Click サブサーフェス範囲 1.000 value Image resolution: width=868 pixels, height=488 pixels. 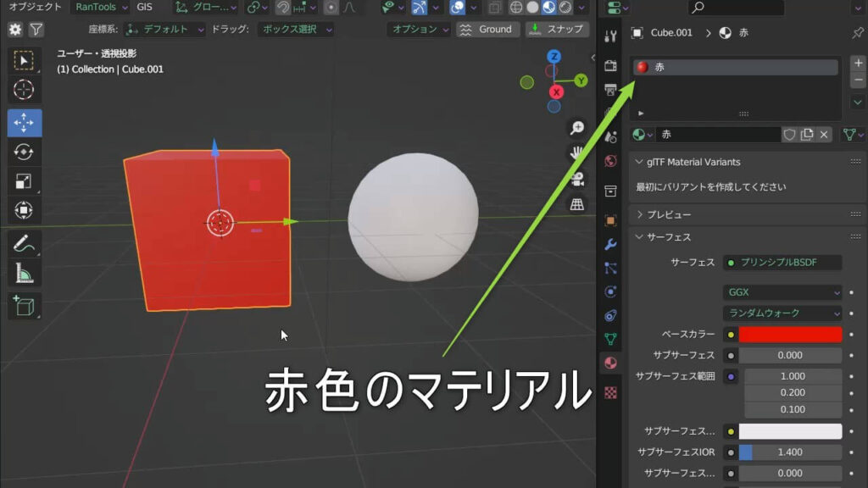pos(793,376)
